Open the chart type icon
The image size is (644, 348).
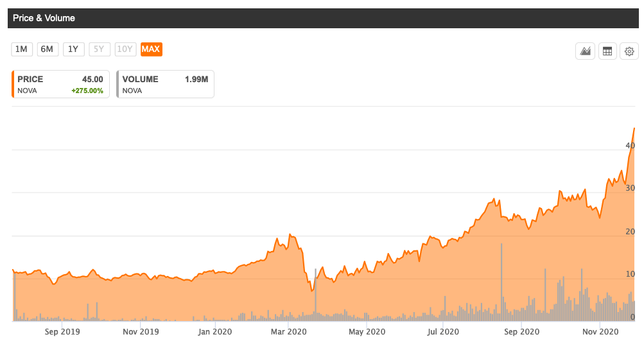(x=585, y=51)
